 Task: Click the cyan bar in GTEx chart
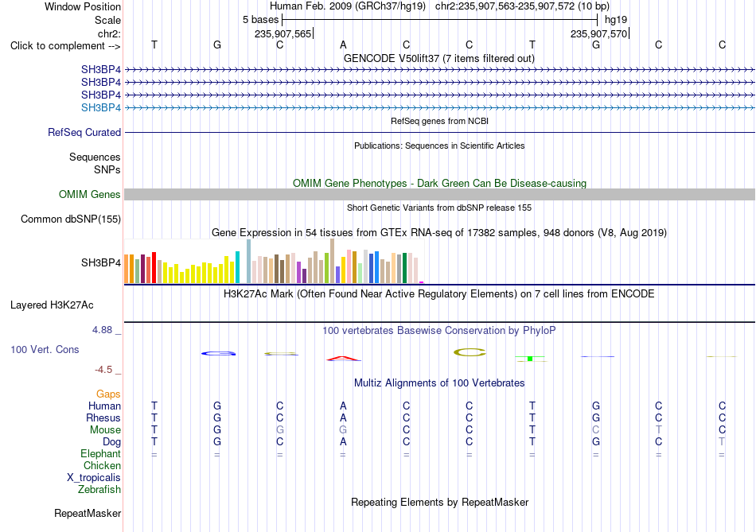click(x=237, y=267)
